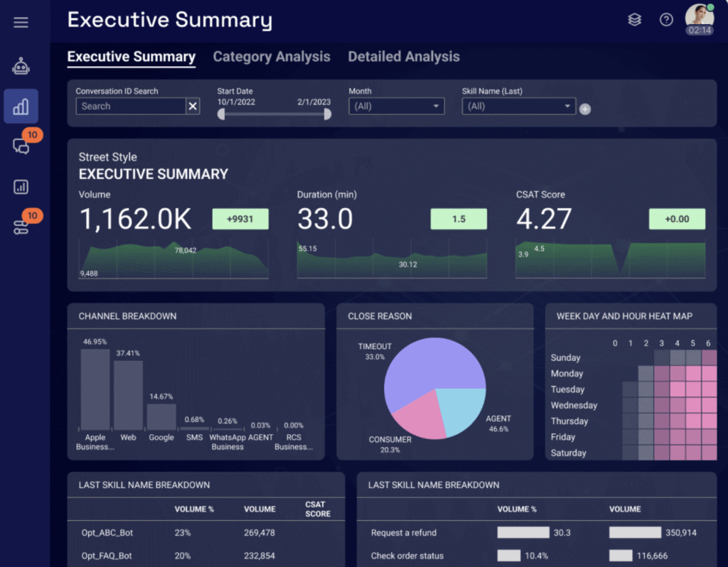The height and width of the screenshot is (567, 728).
Task: Click the bot icon in sidebar
Action: pyautogui.click(x=21, y=67)
